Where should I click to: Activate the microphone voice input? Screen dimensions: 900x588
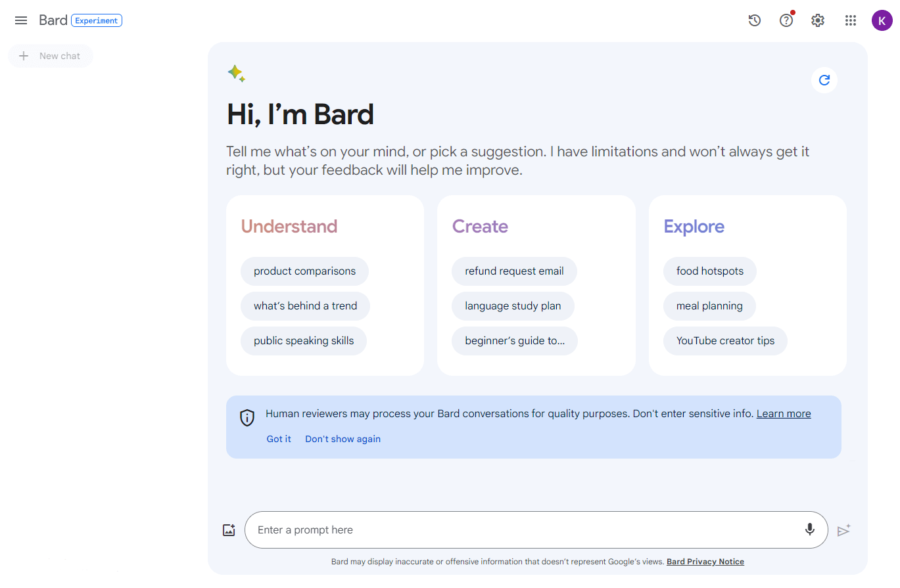(810, 530)
